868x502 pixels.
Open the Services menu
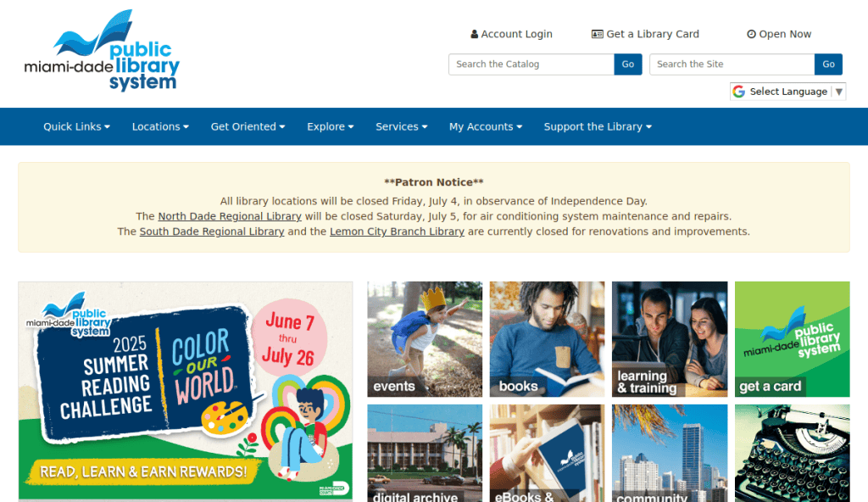coord(401,126)
